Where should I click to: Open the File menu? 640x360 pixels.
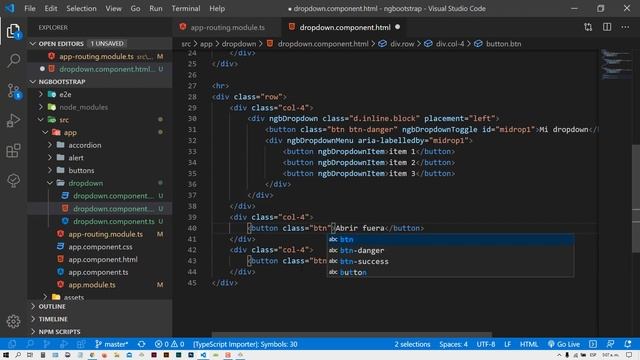[x=30, y=8]
